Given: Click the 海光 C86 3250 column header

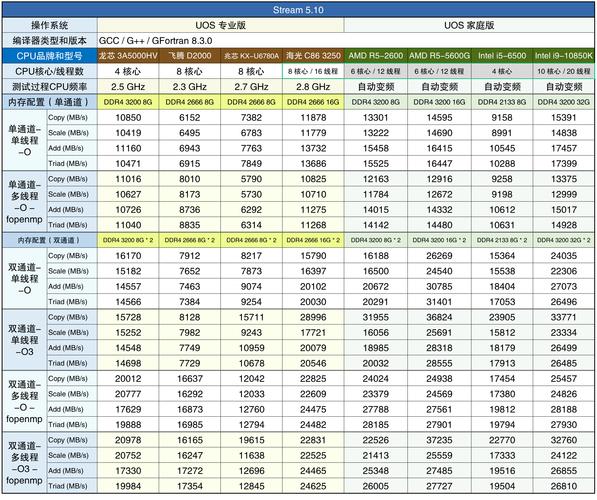Looking at the screenshot, I should pyautogui.click(x=313, y=56).
